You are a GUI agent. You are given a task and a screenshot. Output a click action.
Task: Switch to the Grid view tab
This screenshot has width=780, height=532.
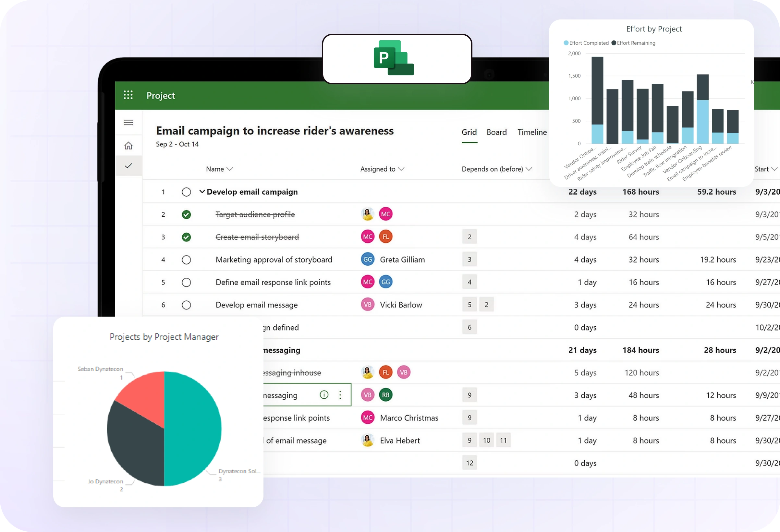pyautogui.click(x=469, y=132)
